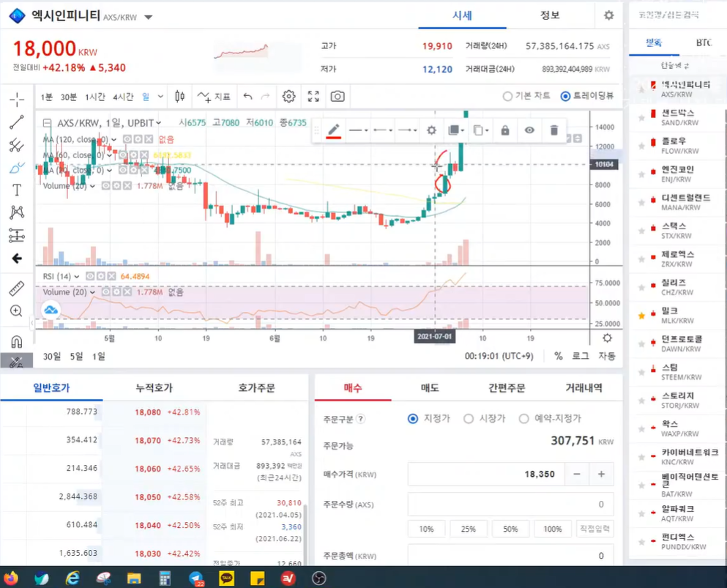Image resolution: width=727 pixels, height=588 pixels.
Task: Enable 로그 scale on chart
Action: [580, 356]
